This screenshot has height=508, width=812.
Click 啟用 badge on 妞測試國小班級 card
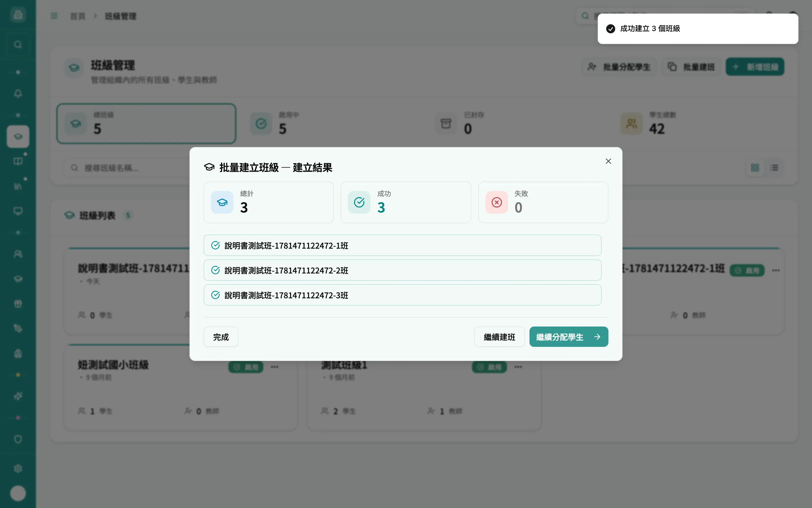(246, 367)
